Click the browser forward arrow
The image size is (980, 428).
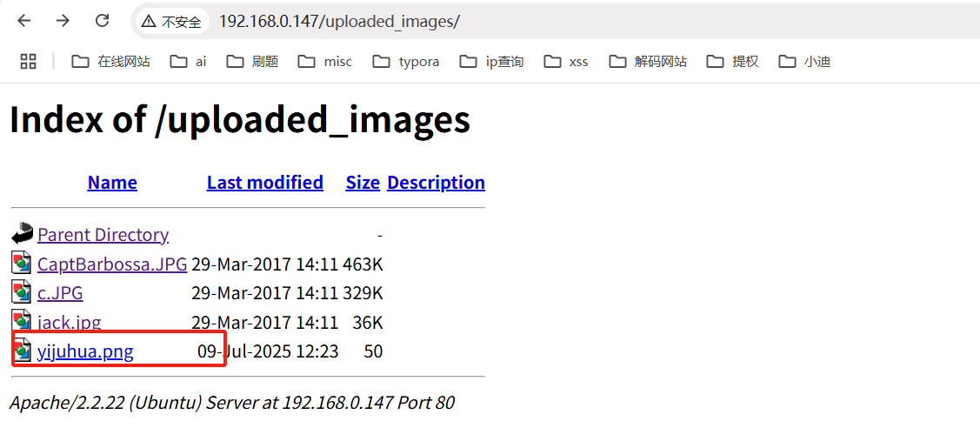click(63, 21)
